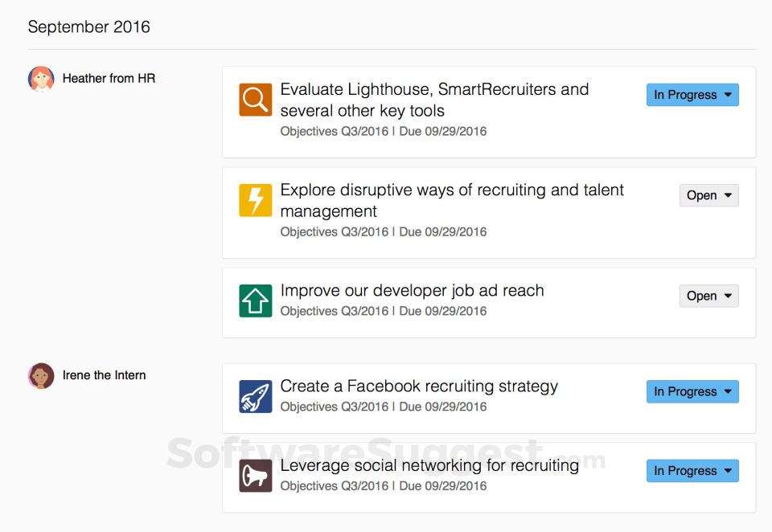The image size is (772, 532).
Task: Open status dropdown for Explore disruptive ways objective
Action: tap(708, 195)
